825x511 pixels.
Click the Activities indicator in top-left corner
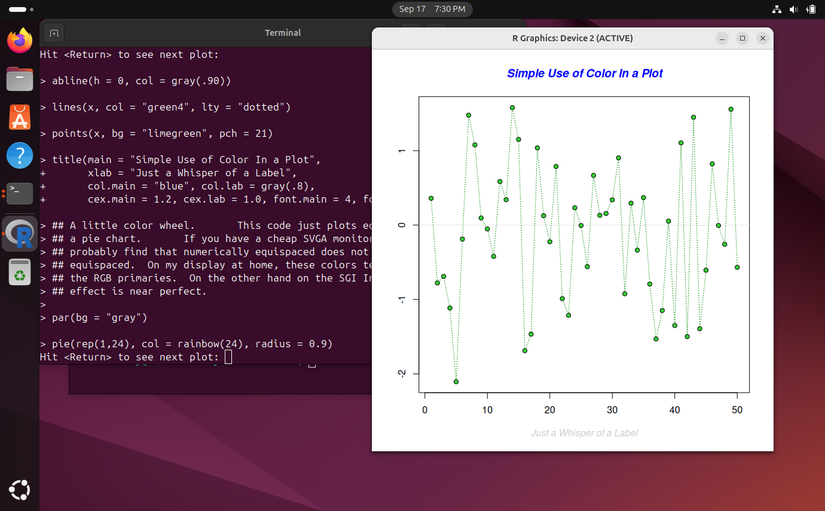pyautogui.click(x=19, y=9)
